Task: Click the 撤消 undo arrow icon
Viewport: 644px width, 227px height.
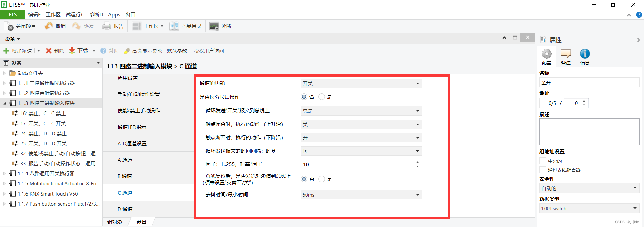Action: 49,26
